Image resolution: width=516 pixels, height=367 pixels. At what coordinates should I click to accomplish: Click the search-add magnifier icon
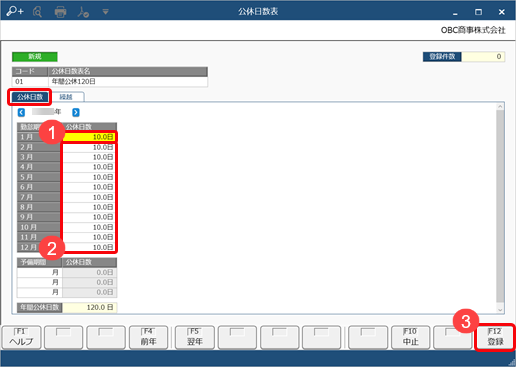pyautogui.click(x=15, y=11)
